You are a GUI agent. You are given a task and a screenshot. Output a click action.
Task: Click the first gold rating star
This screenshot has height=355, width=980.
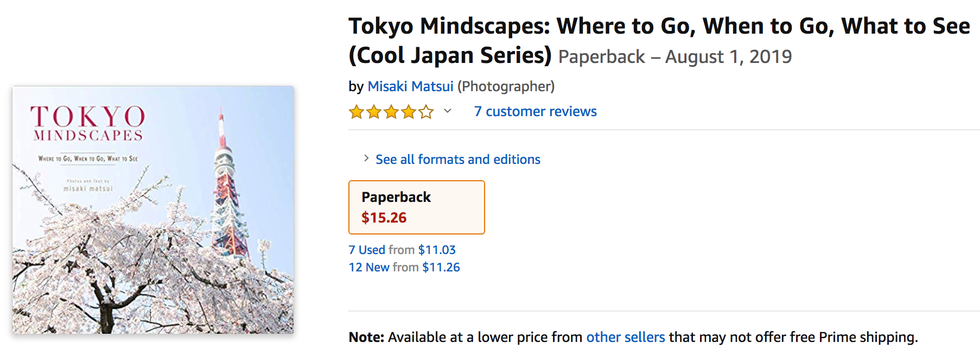click(x=357, y=112)
